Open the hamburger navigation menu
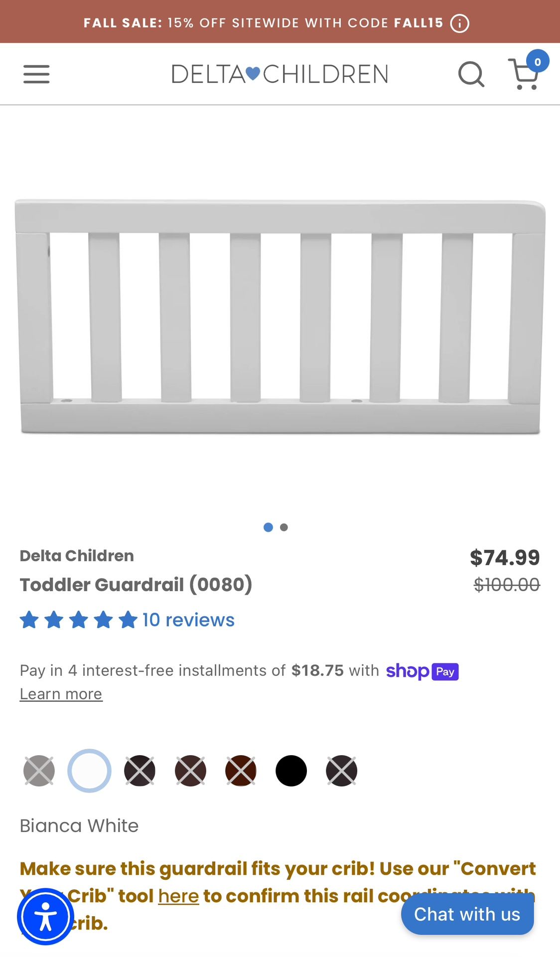This screenshot has height=957, width=560. pyautogui.click(x=36, y=74)
